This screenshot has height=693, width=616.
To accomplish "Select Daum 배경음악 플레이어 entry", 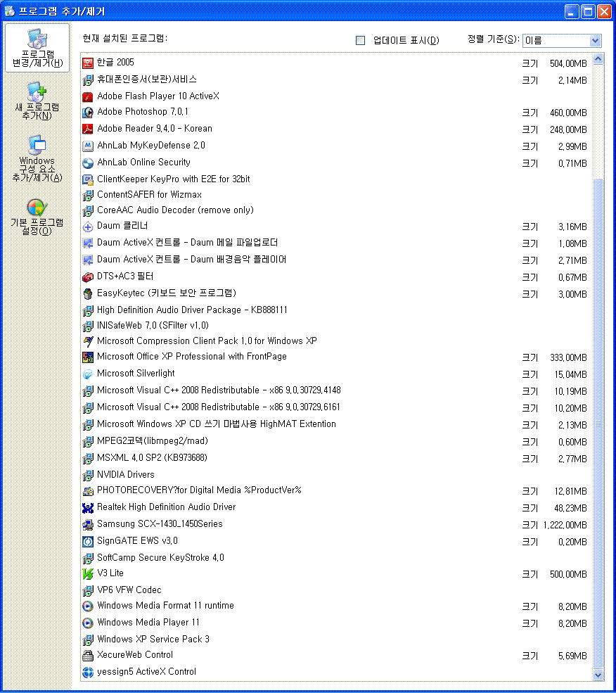I will (336, 260).
